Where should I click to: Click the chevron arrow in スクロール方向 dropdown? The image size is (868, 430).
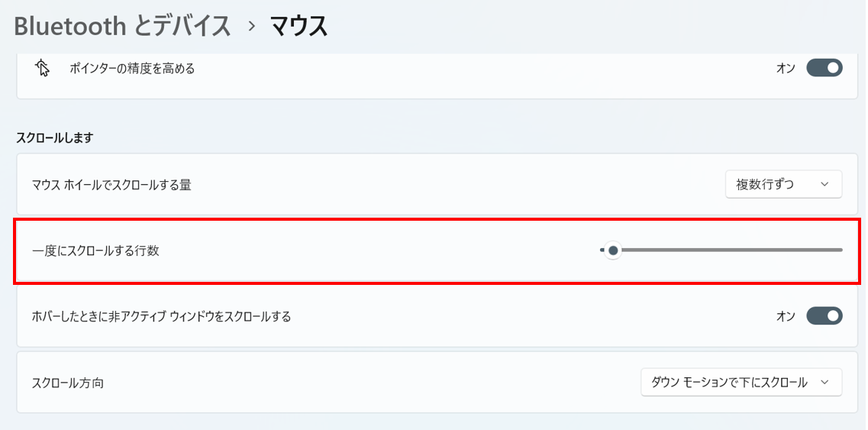(824, 383)
